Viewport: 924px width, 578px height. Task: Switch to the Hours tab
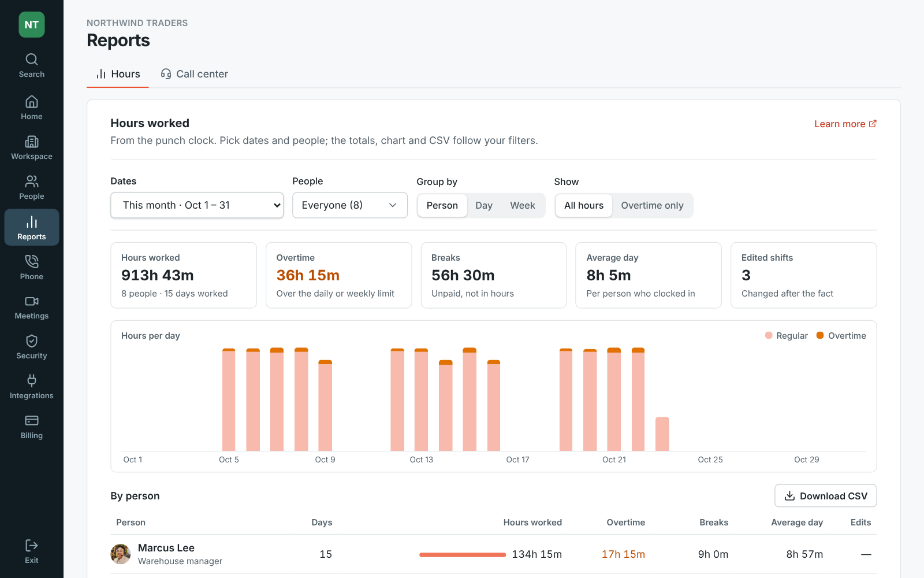(118, 74)
